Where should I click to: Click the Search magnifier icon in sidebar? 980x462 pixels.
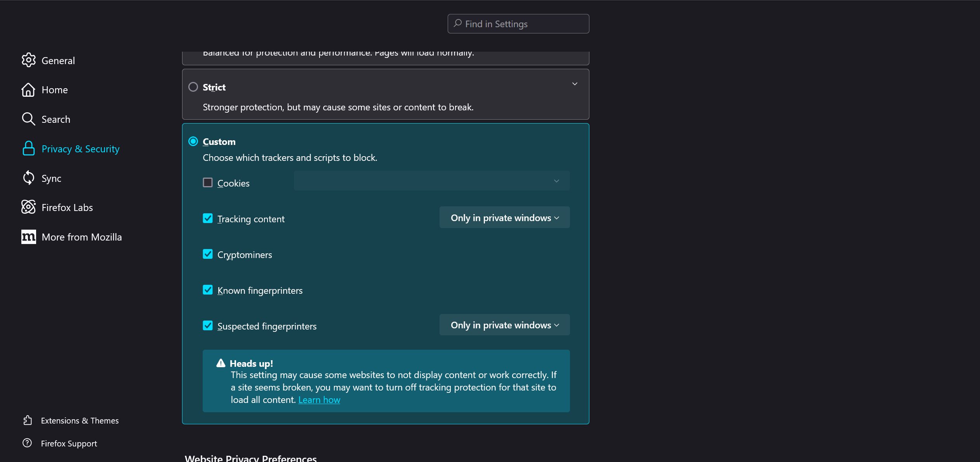tap(28, 119)
